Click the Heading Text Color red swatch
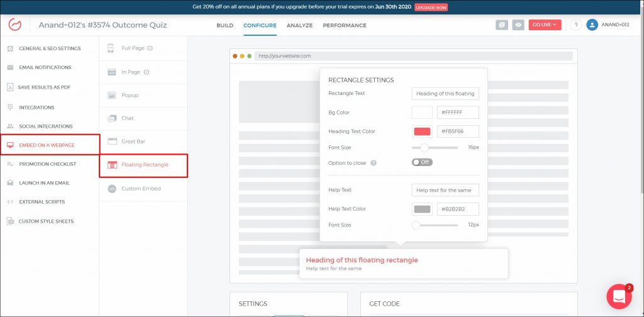The height and width of the screenshot is (317, 644). pos(422,131)
